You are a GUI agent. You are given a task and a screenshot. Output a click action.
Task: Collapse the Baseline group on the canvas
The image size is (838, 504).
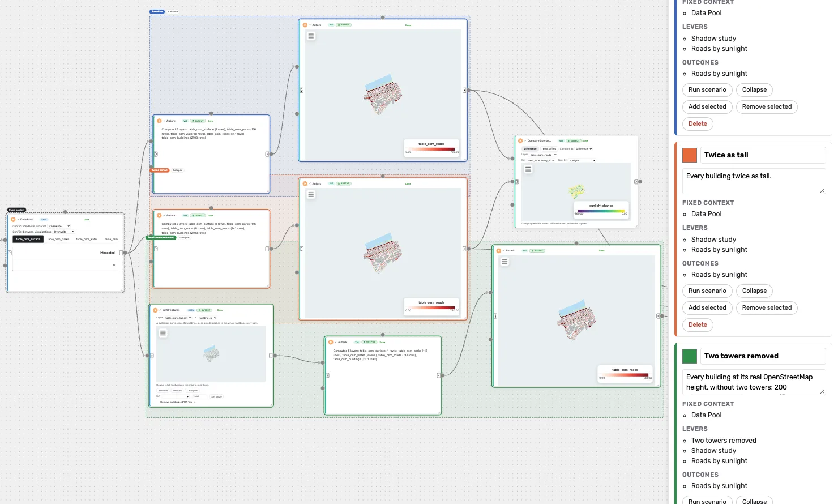[173, 11]
